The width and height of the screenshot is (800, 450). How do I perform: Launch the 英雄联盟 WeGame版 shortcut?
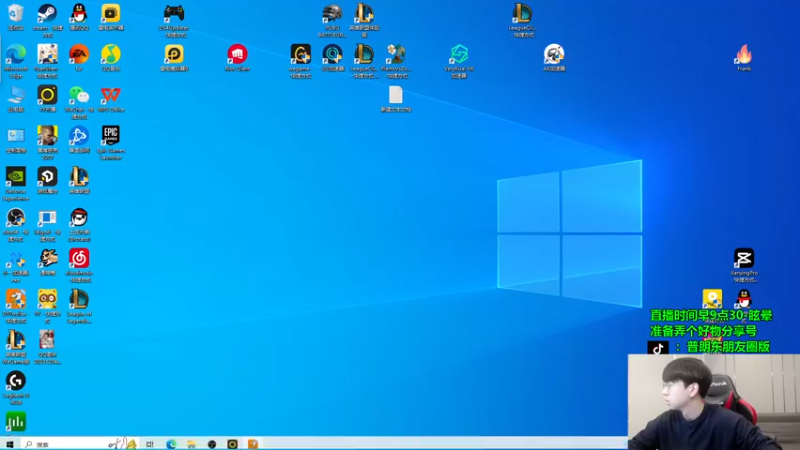click(16, 340)
